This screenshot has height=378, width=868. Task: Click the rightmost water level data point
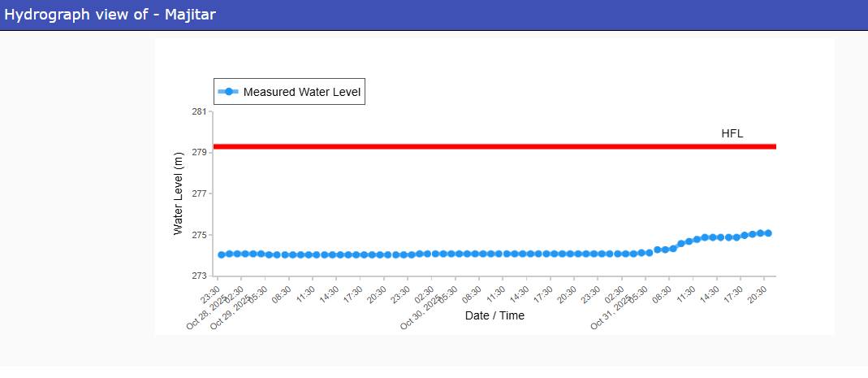(x=768, y=233)
